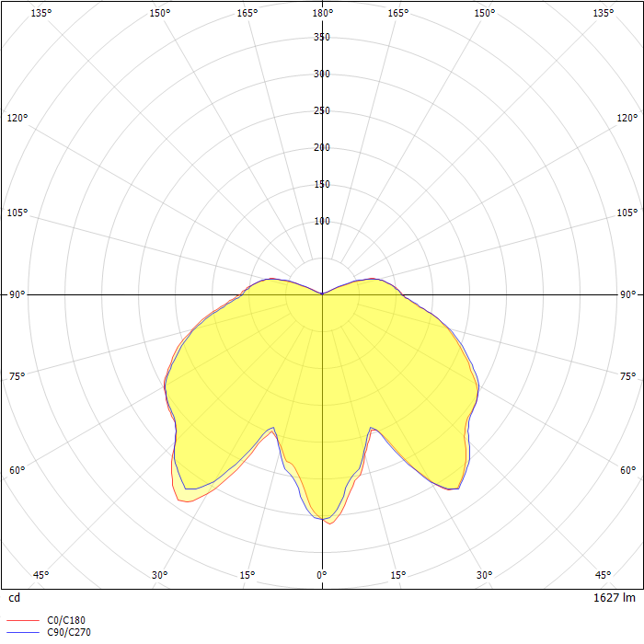Click the cd unit label
The width and height of the screenshot is (644, 644).
click(x=15, y=598)
